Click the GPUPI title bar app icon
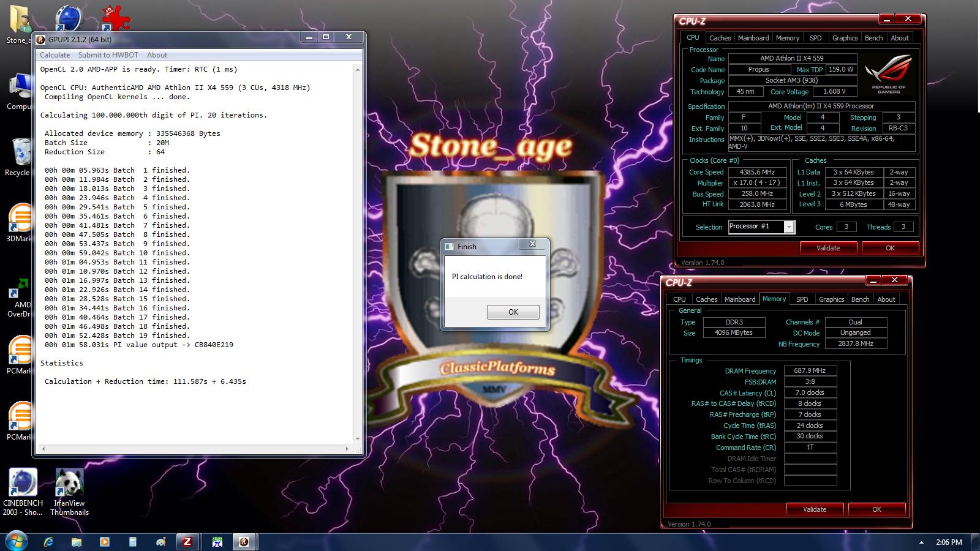 (40, 39)
